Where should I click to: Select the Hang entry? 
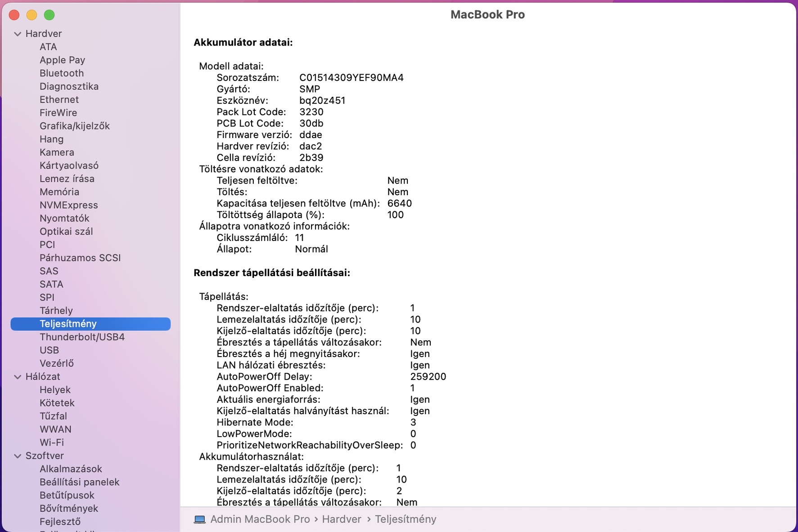[51, 139]
